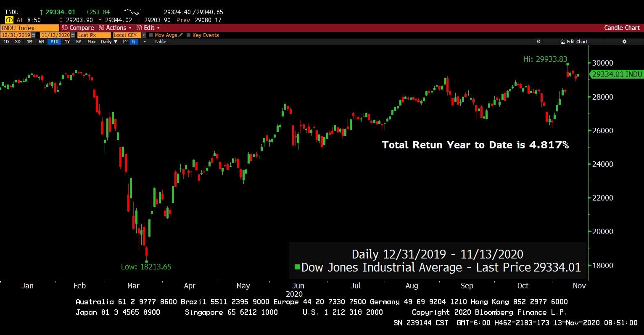The image size is (644, 335).
Task: Click the INDU Index security field
Action: [x=30, y=28]
